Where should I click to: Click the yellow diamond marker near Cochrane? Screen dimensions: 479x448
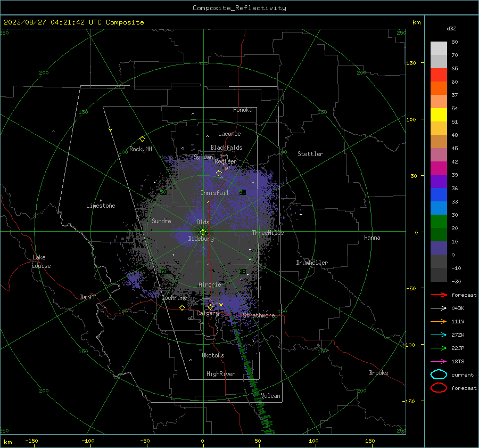pyautogui.click(x=183, y=307)
